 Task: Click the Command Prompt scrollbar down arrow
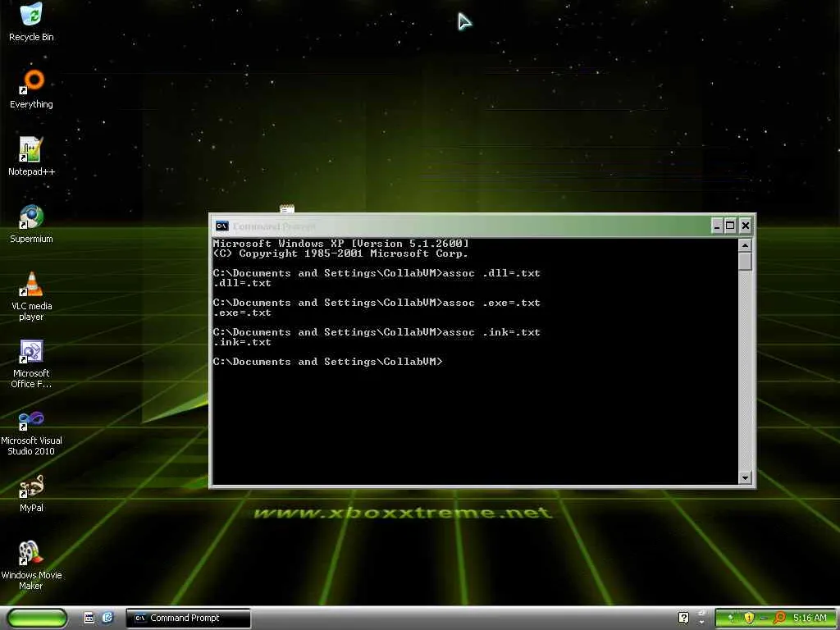pos(745,477)
